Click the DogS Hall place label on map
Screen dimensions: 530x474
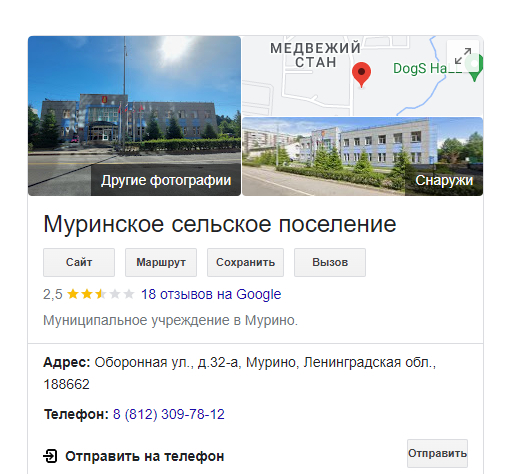427,69
